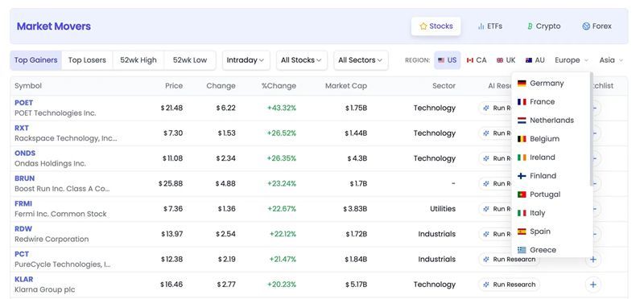Click POET's +43.32% change value
The width and height of the screenshot is (644, 299).
click(282, 109)
